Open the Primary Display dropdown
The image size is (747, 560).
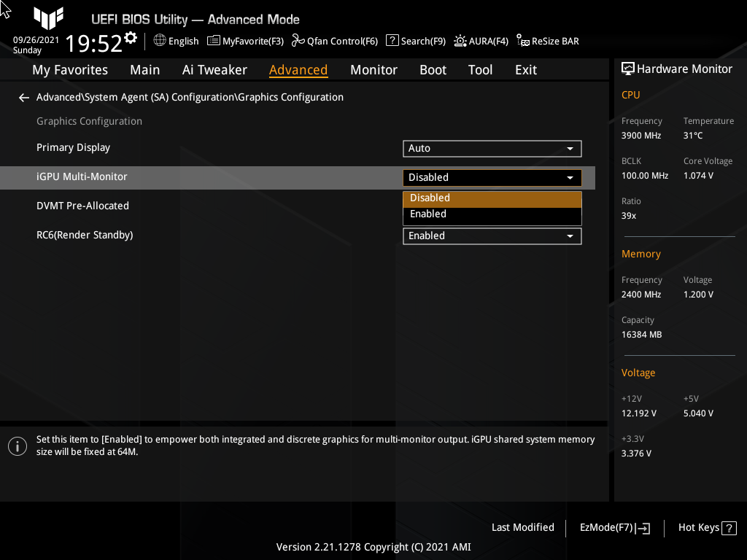tap(492, 148)
